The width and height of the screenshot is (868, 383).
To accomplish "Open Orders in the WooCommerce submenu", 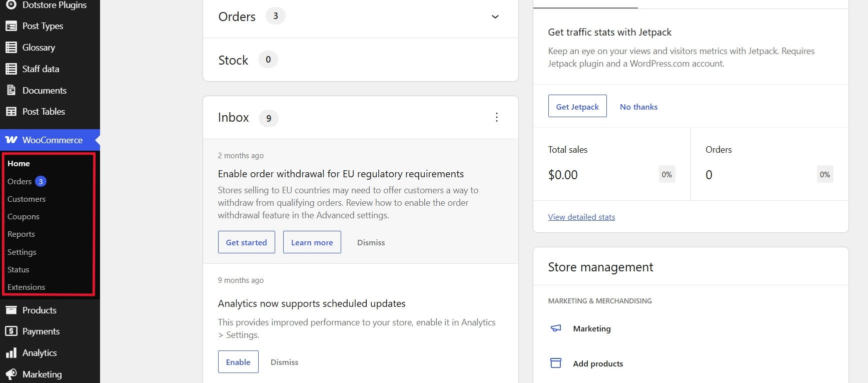I will (x=20, y=181).
